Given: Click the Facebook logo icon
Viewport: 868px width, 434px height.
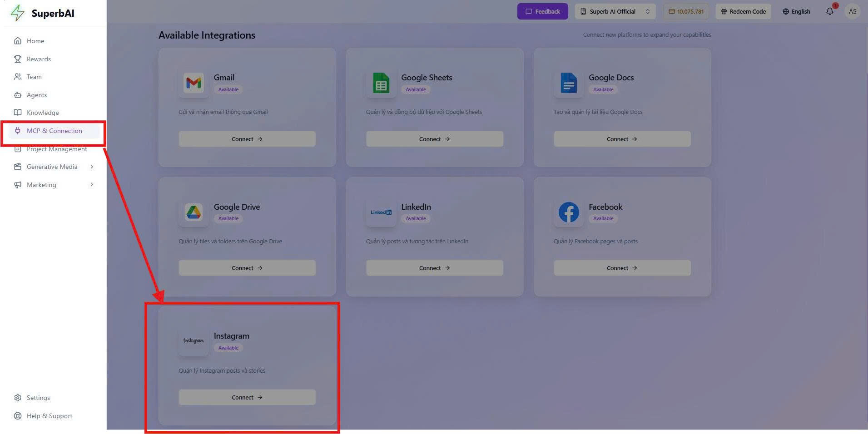Looking at the screenshot, I should (568, 212).
